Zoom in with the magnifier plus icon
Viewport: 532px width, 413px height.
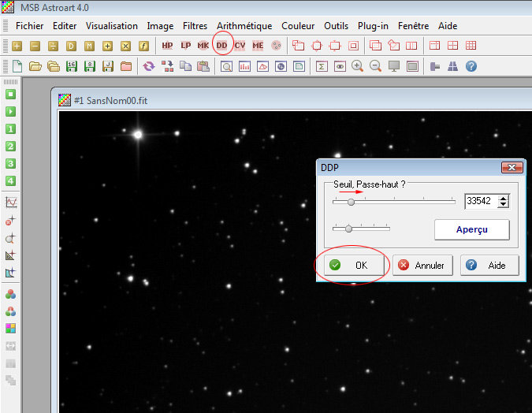tap(357, 66)
